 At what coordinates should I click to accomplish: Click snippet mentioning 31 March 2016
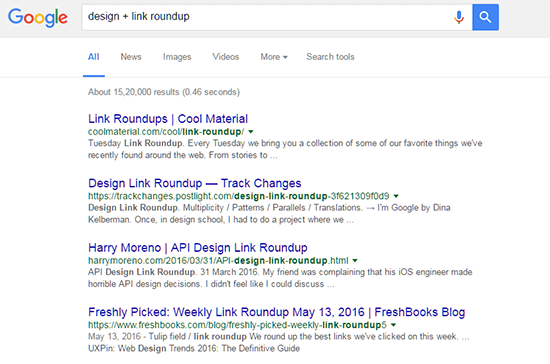tap(280, 278)
